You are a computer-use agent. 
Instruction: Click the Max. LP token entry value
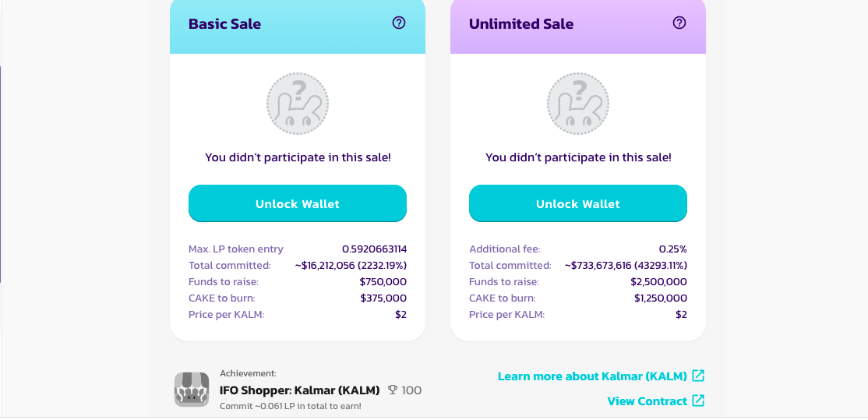(x=374, y=249)
